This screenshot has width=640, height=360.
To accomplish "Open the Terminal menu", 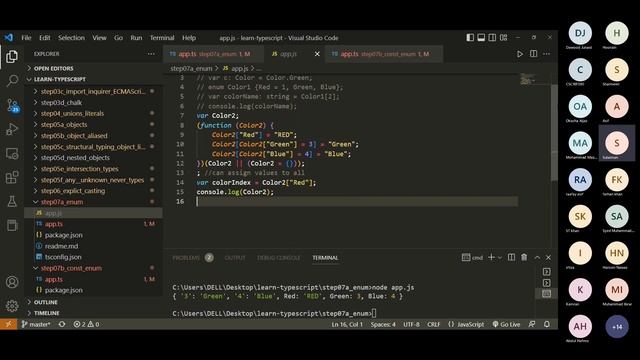I will coord(162,38).
